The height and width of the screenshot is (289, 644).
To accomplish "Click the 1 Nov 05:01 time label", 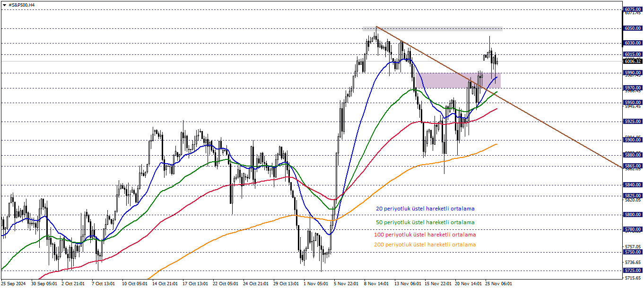I will [316, 284].
